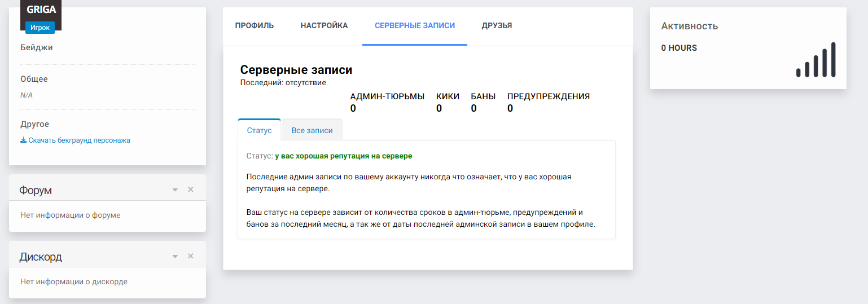Select the Статус sub-tab
The image size is (868, 304).
[259, 130]
